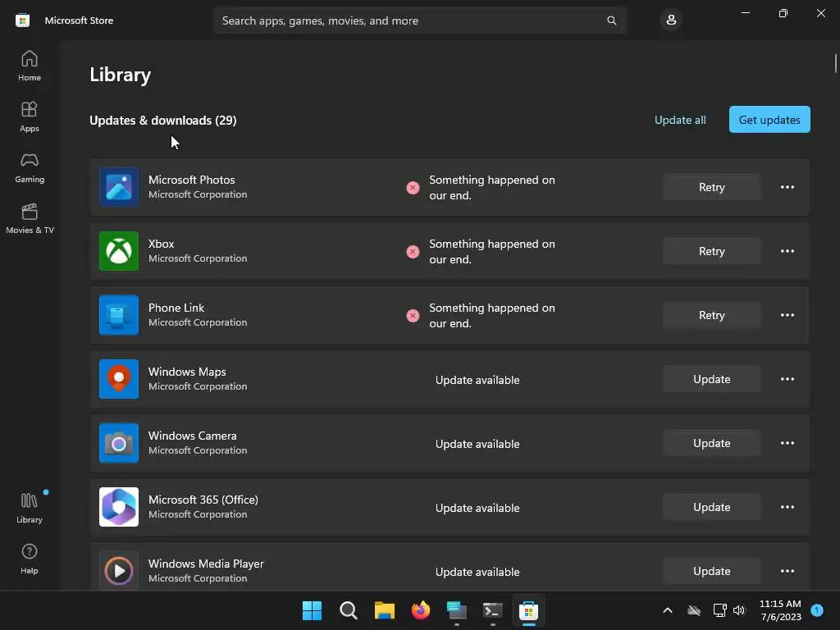Select the Microsoft Photos app name
840x630 pixels.
coord(191,180)
